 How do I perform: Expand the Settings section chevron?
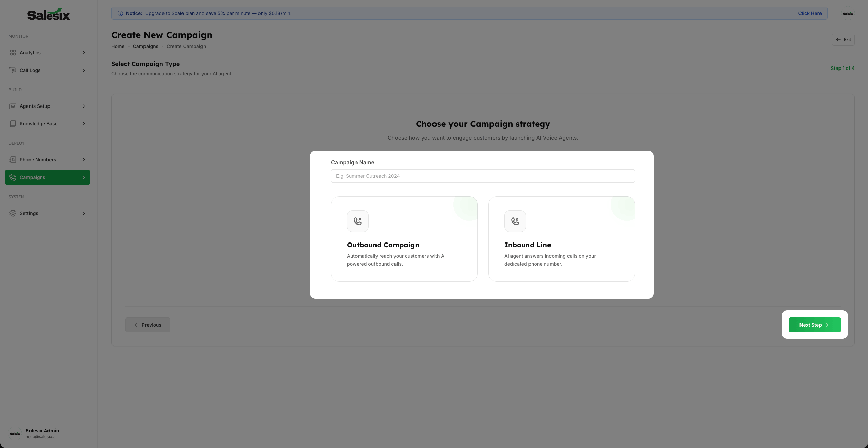click(84, 213)
